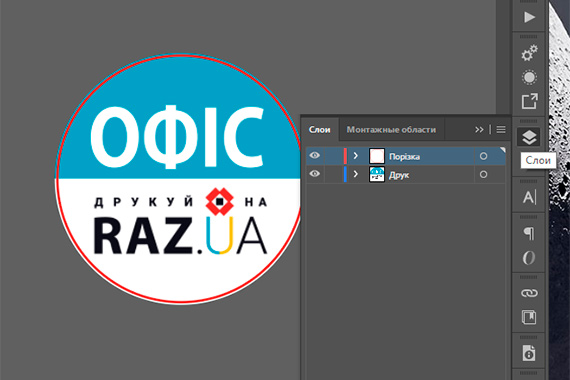Click the blue color bar of Друк layer

click(x=345, y=175)
